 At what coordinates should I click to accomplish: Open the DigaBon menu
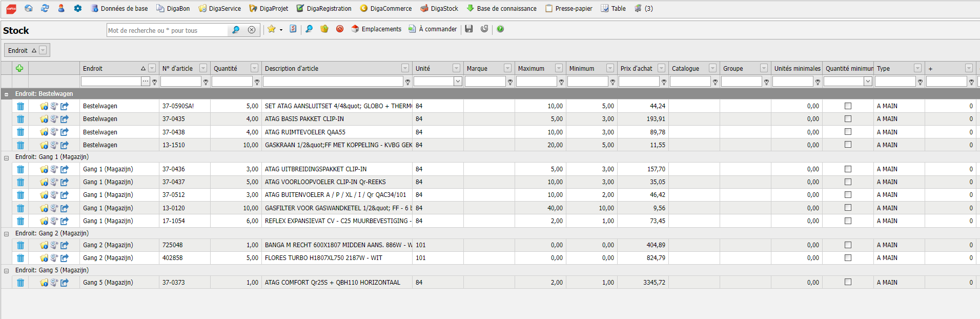173,8
